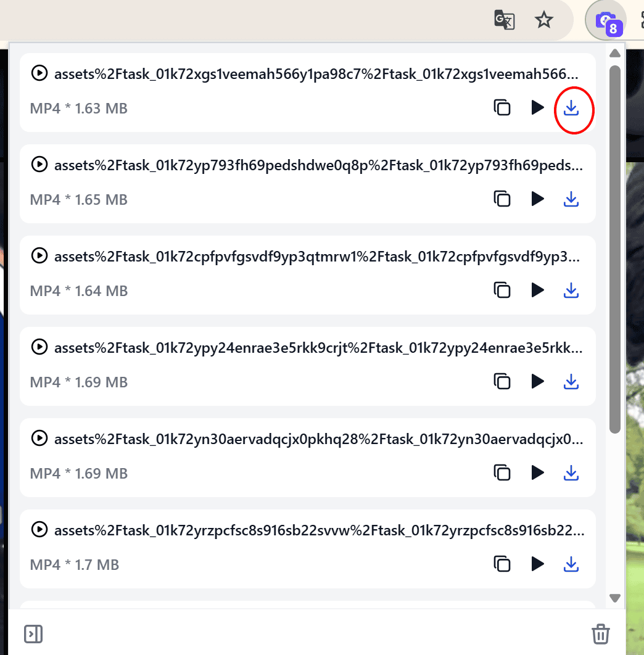The image size is (644, 655).
Task: Click the vertical scrollbar thumb
Action: coord(615,249)
